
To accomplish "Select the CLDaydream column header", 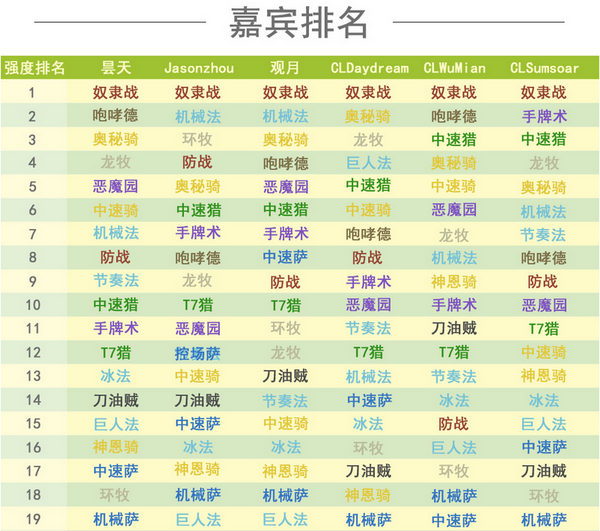I will coord(369,68).
